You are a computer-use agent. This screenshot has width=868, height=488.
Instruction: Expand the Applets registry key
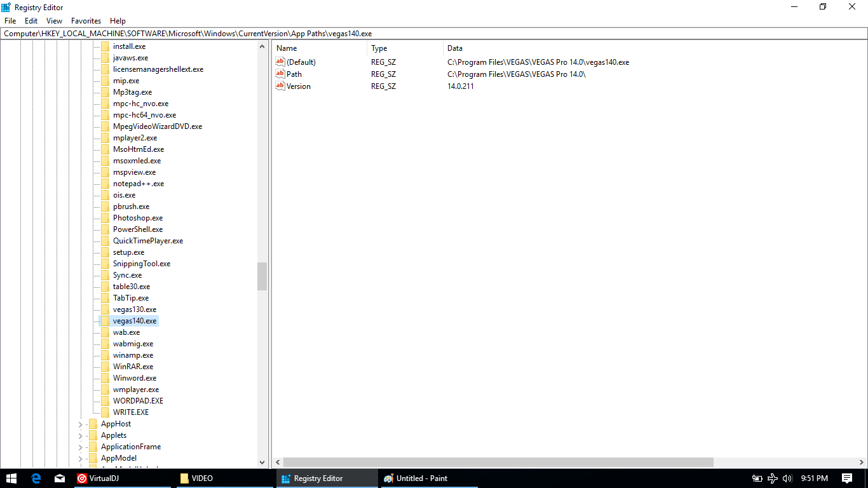pos(81,435)
